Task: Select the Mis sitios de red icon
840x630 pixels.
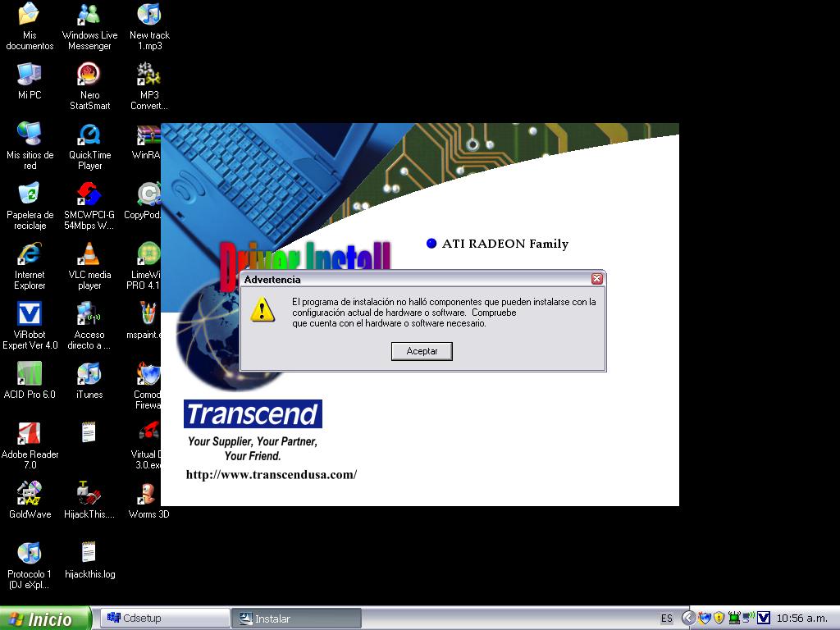Action: (30, 147)
